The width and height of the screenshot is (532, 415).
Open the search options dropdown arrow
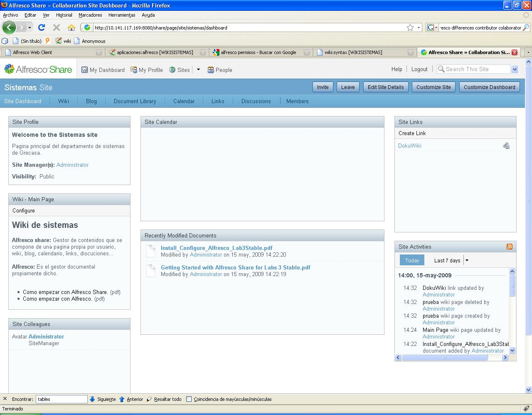(515, 69)
